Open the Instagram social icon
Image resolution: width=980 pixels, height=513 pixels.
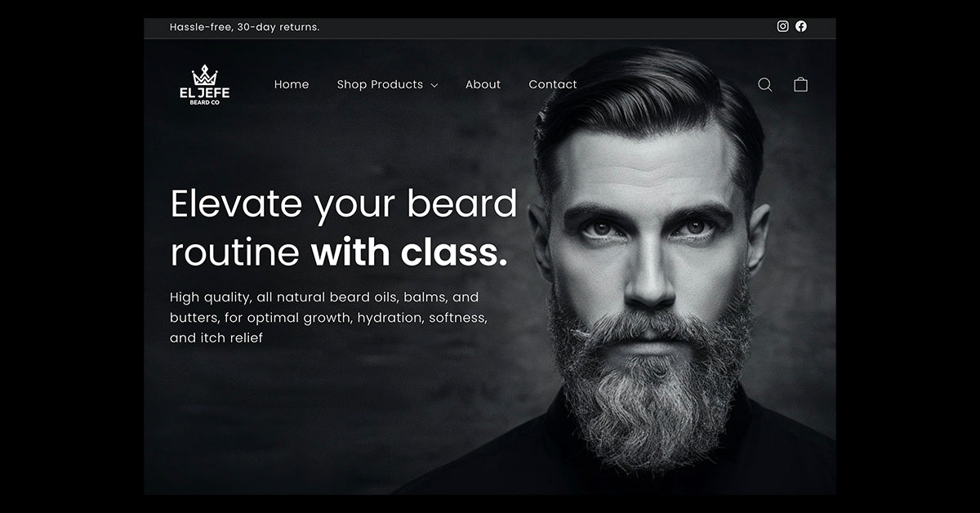coord(782,26)
